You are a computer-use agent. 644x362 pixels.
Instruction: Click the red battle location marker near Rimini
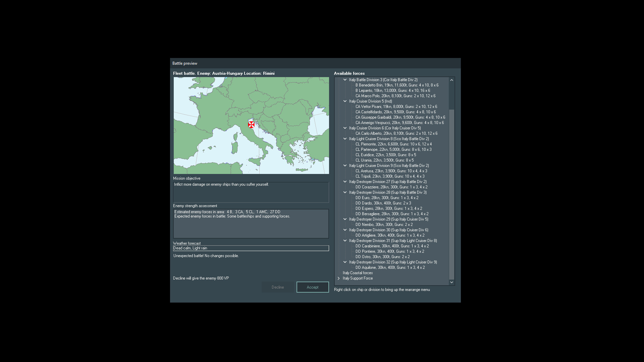coord(252,124)
